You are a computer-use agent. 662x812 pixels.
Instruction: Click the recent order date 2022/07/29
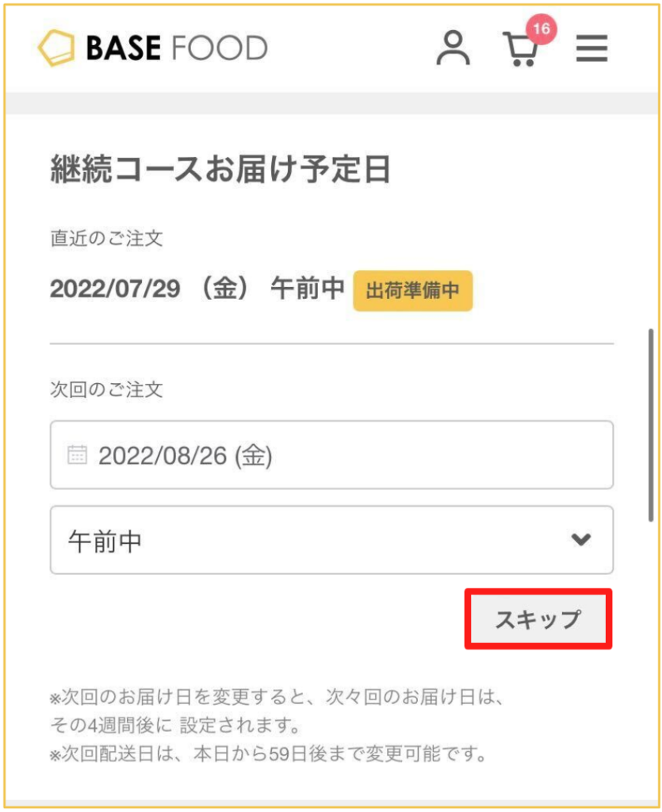point(116,289)
